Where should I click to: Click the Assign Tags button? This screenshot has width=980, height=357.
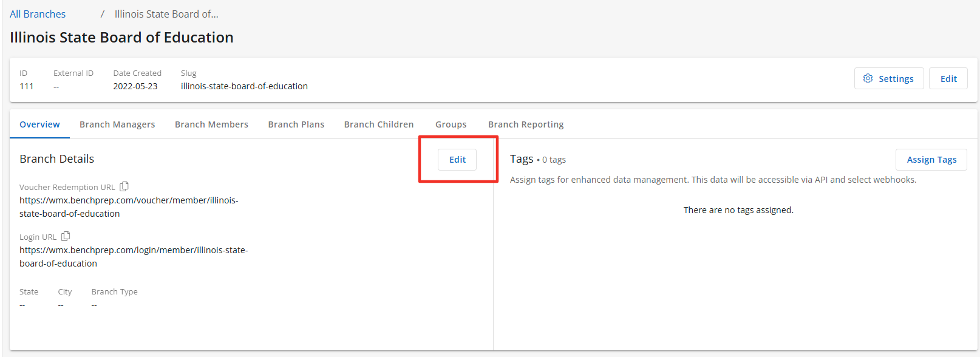tap(931, 160)
